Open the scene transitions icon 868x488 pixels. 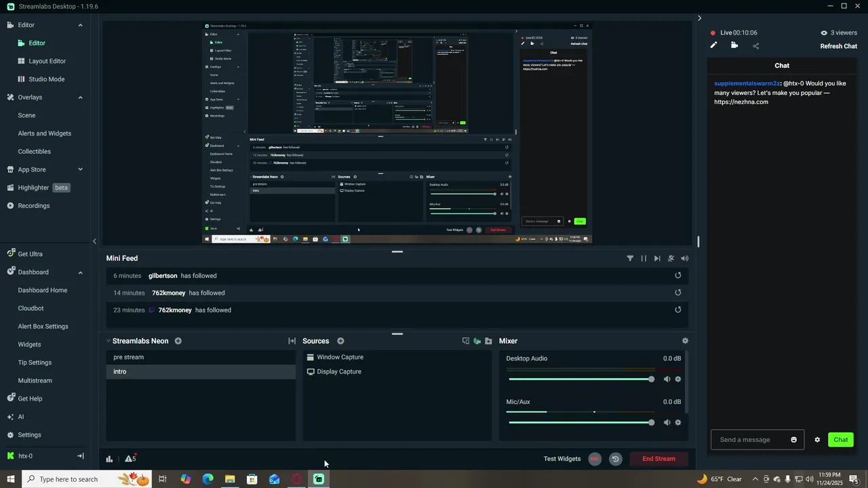pos(292,341)
